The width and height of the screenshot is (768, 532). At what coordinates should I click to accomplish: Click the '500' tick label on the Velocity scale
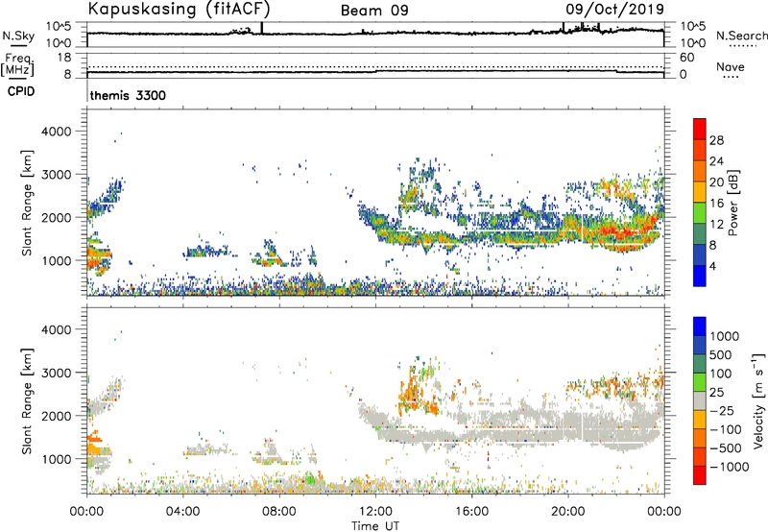click(720, 355)
